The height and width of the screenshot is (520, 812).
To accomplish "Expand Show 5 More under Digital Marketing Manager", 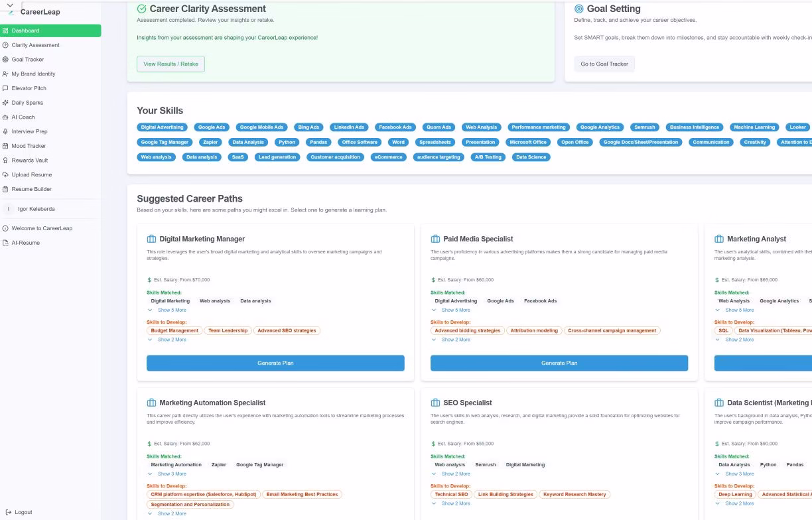I will pyautogui.click(x=171, y=310).
